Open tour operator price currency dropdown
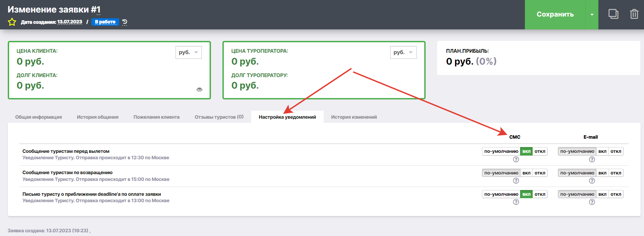Viewport: 644px width, 236px height. [x=403, y=52]
